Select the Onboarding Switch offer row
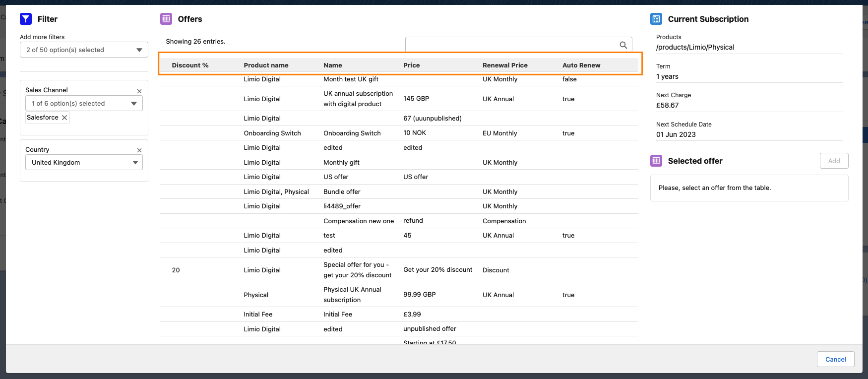 pos(352,133)
